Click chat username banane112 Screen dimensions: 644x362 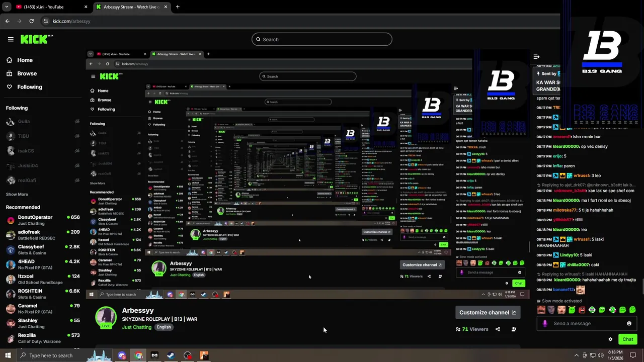[563, 290]
